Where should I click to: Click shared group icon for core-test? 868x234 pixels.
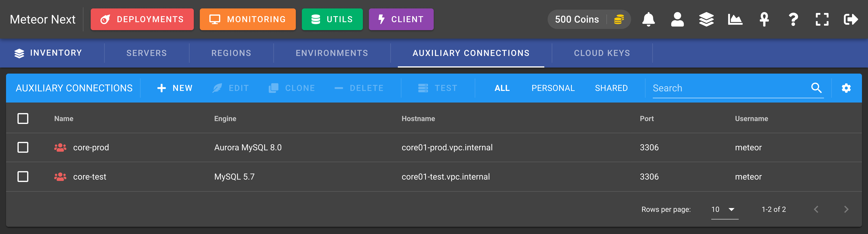point(60,177)
